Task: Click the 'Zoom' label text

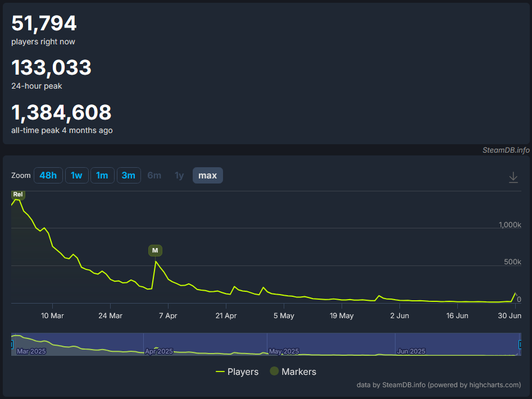Action: [x=21, y=175]
